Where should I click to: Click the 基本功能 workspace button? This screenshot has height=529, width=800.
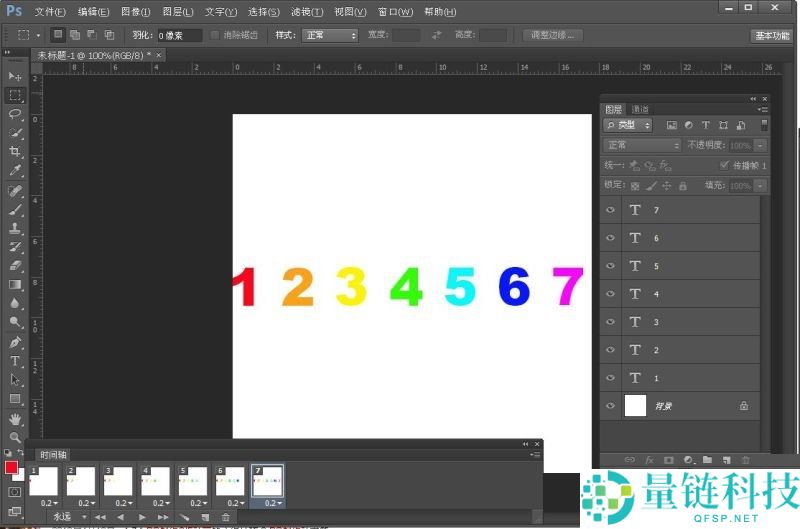[770, 35]
